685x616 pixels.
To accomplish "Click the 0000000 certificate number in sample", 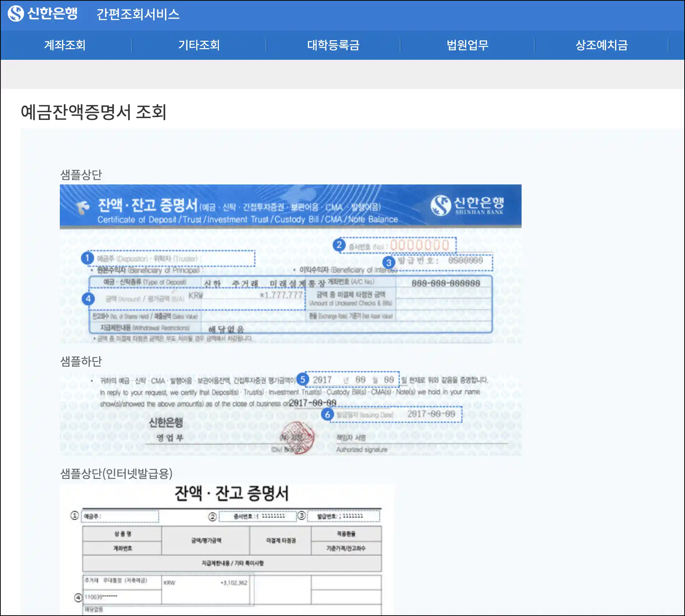I will 420,245.
